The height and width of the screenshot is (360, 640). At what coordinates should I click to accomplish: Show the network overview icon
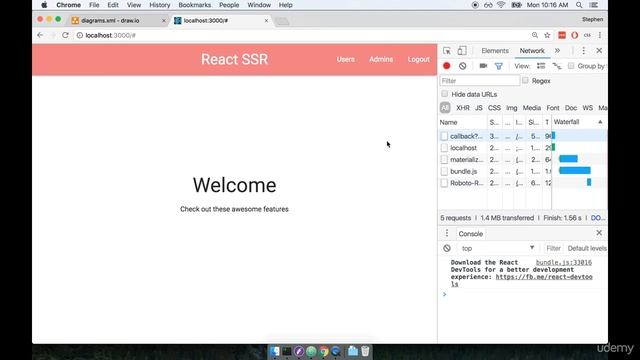point(557,66)
